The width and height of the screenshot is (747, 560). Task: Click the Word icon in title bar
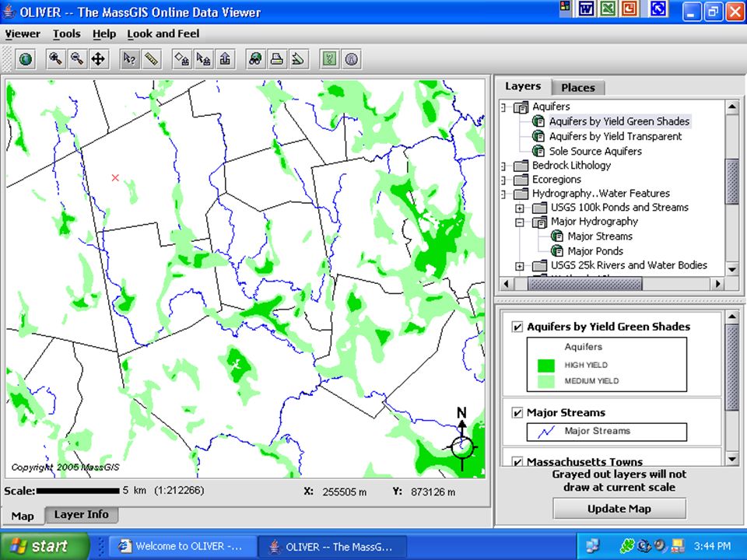[x=587, y=9]
